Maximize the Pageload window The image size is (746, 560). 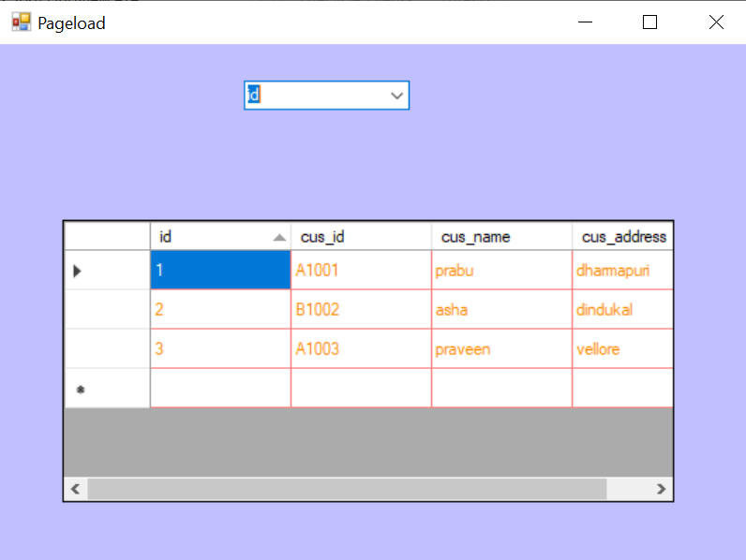click(649, 22)
